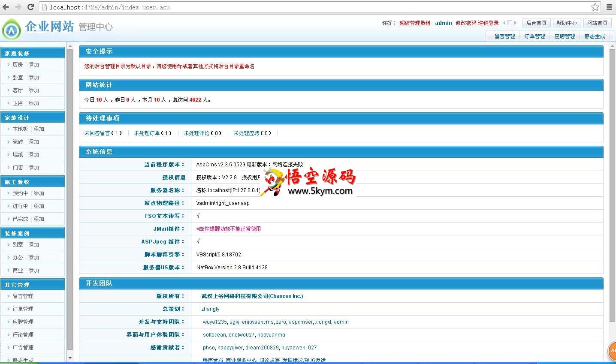
Task: Collapse the 装修案例 sidebar section header
Action: (33, 233)
